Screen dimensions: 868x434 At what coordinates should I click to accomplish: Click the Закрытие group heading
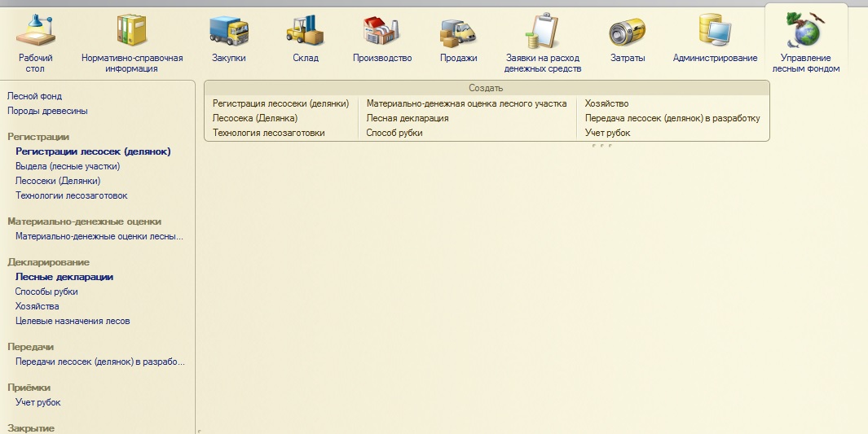point(31,428)
